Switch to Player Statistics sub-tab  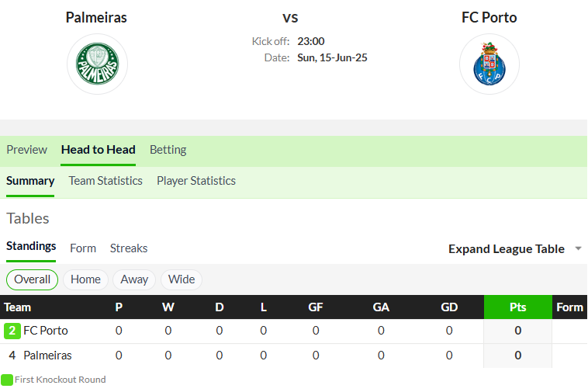coord(196,181)
